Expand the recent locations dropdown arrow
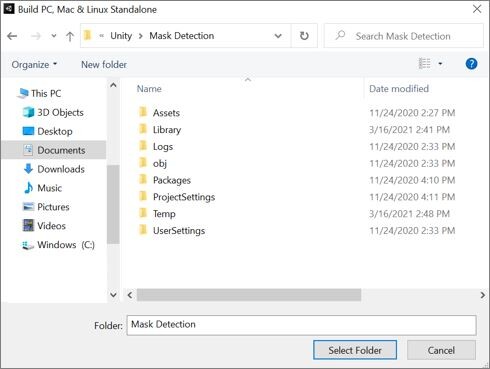Viewport: 490px width, 369px height. (54, 36)
